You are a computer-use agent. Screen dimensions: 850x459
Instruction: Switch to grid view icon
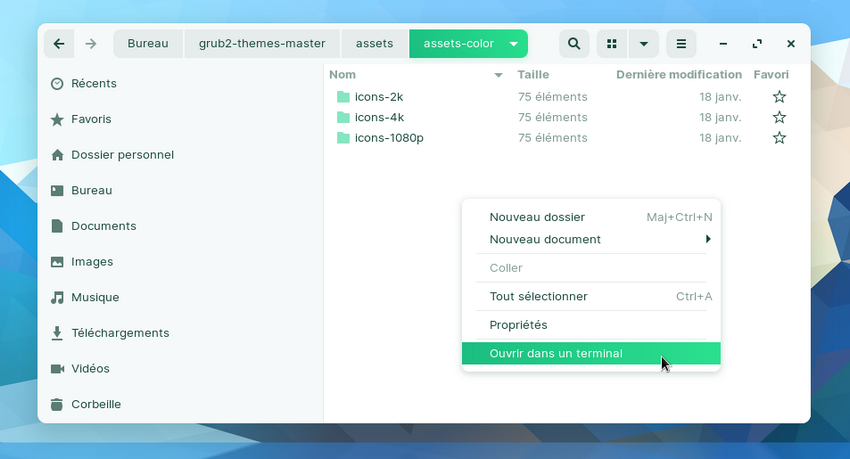tap(612, 44)
